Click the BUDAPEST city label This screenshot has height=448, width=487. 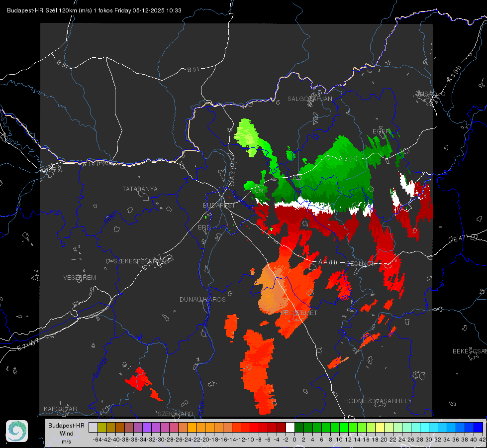tap(219, 206)
